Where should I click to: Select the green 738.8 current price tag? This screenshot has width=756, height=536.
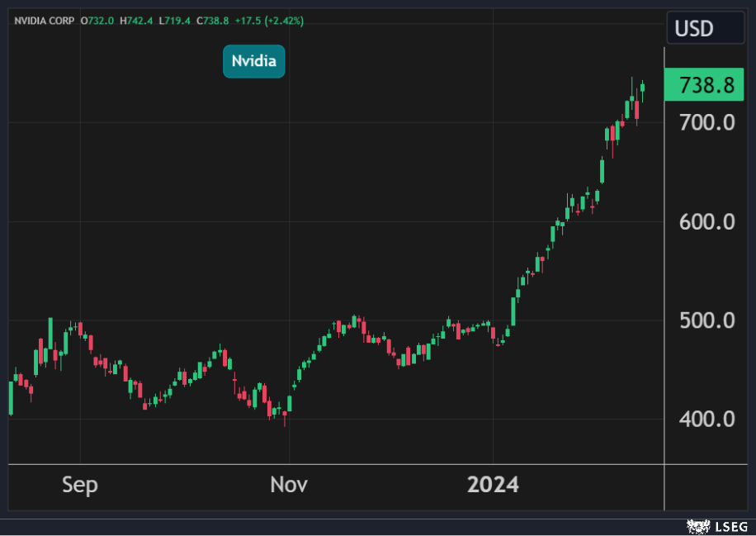tap(706, 84)
